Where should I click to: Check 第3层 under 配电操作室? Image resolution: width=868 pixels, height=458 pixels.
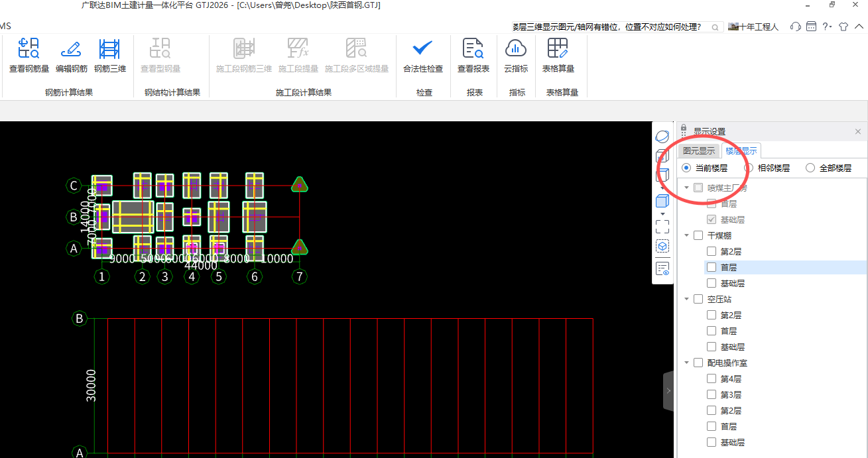(712, 394)
